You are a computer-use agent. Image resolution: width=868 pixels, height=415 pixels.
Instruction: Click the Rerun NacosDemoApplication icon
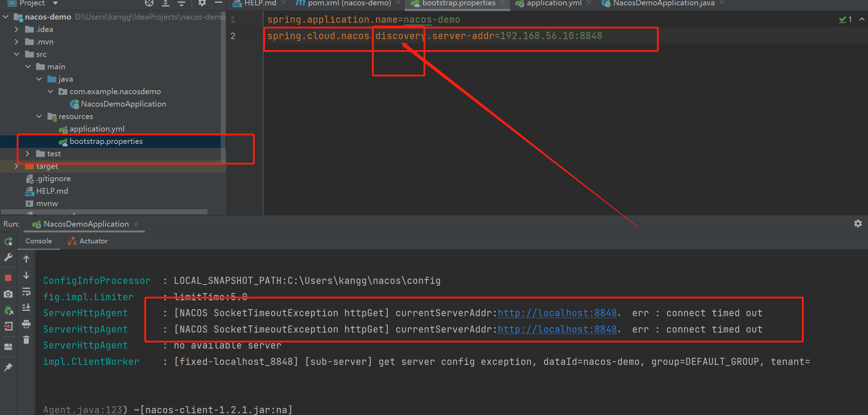pyautogui.click(x=9, y=242)
